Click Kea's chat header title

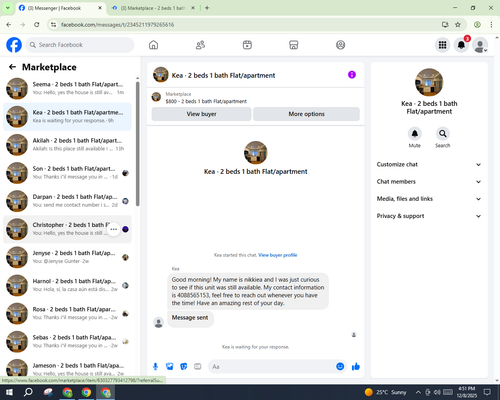coord(223,75)
